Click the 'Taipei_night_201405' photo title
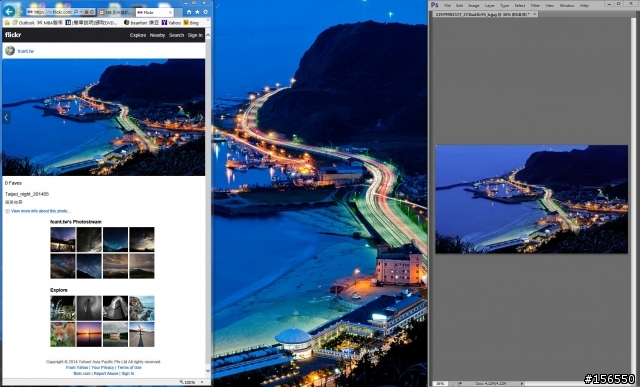Viewport: 640px width, 387px height. [x=27, y=194]
